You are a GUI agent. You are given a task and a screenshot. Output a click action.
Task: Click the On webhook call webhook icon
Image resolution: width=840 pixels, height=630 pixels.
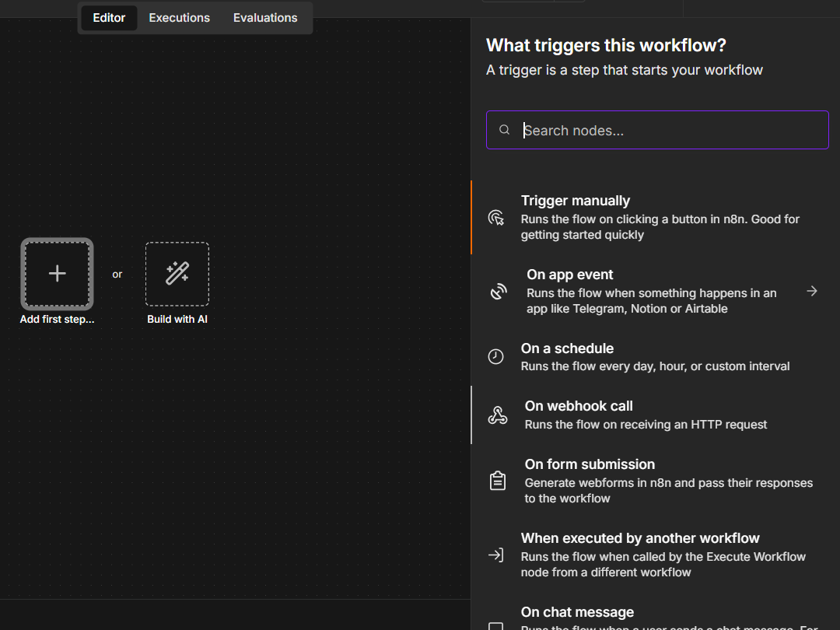tap(498, 415)
